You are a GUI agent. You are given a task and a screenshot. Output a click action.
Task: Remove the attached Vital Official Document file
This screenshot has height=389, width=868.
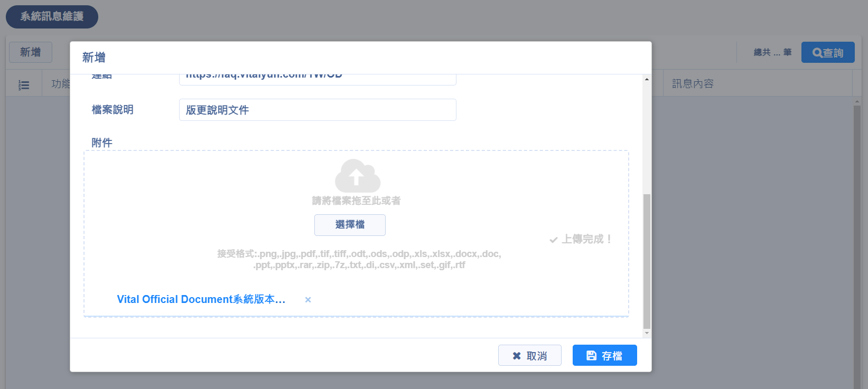click(x=308, y=300)
